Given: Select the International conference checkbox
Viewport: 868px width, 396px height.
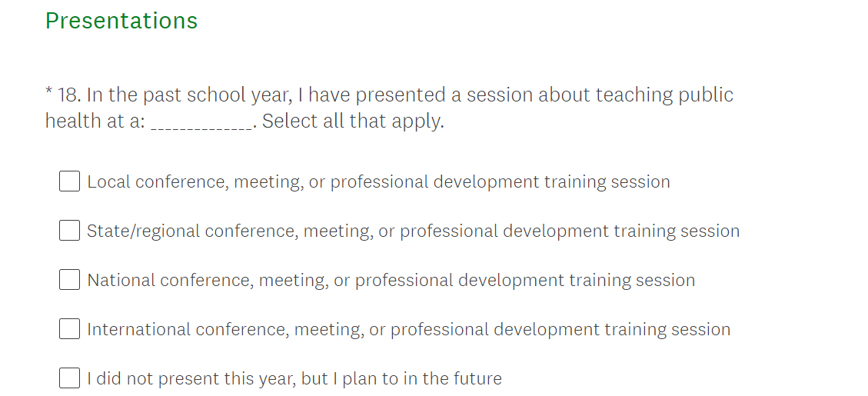Looking at the screenshot, I should pos(70,329).
